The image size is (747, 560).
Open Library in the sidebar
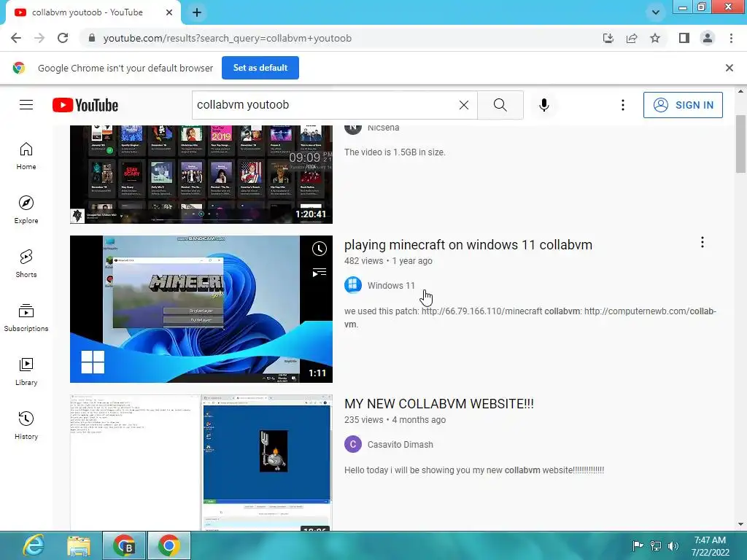[26, 372]
